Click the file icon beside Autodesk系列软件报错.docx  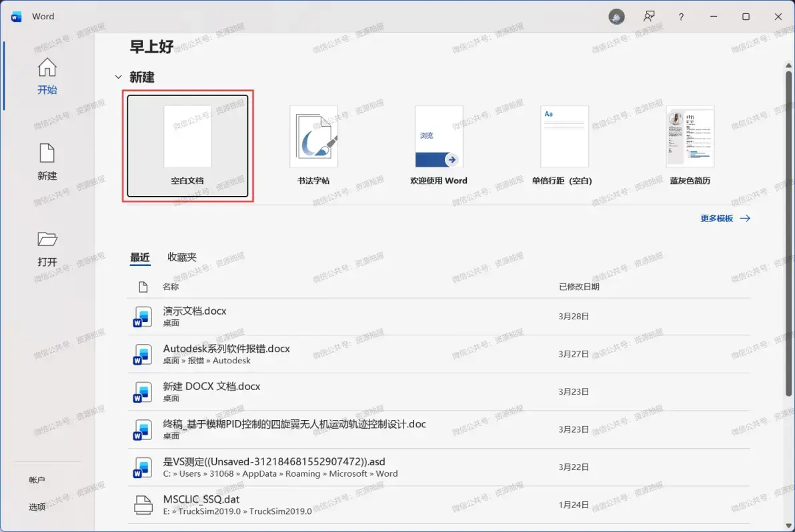(x=143, y=354)
